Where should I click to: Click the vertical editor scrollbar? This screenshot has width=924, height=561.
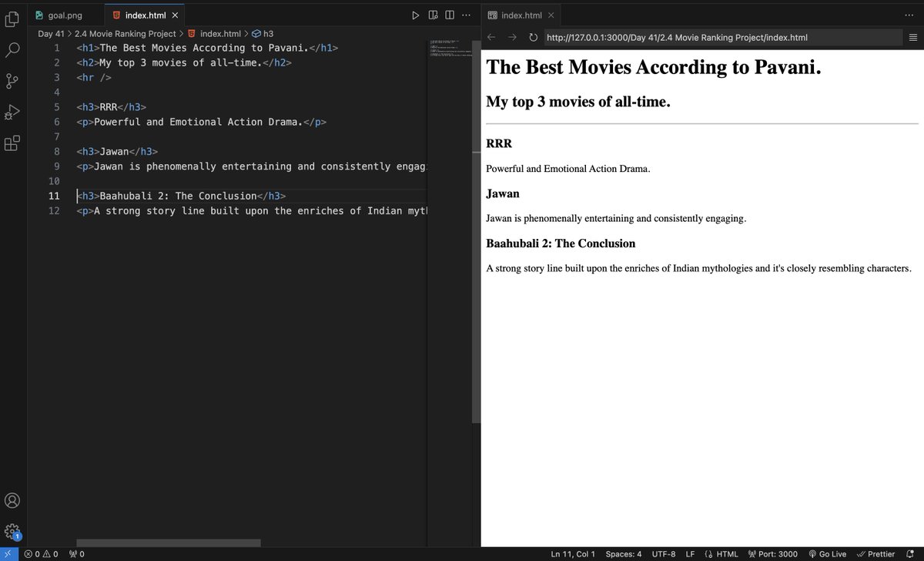(476, 230)
